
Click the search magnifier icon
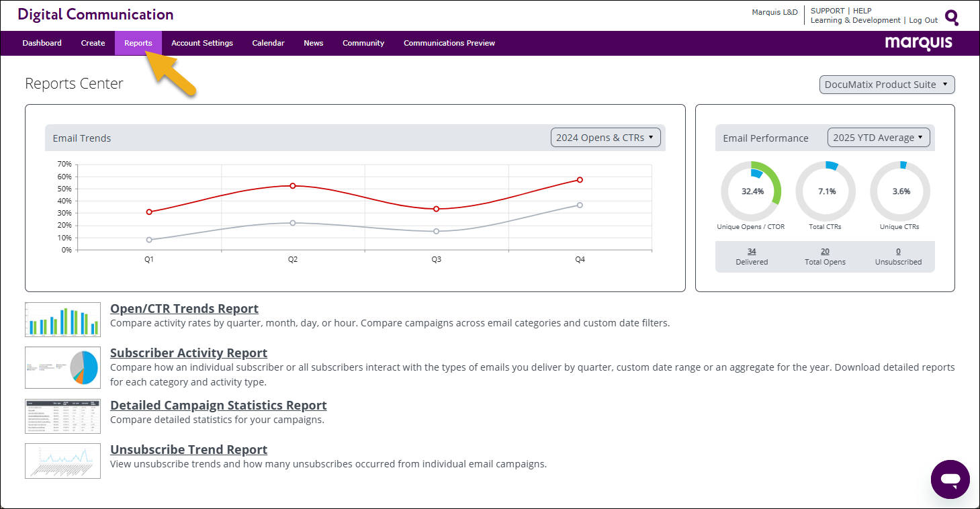(x=952, y=17)
